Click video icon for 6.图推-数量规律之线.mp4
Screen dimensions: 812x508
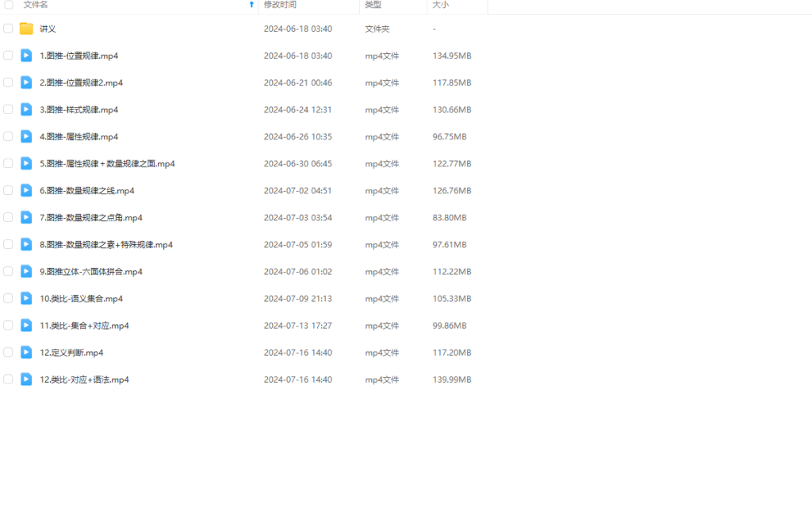(x=26, y=190)
